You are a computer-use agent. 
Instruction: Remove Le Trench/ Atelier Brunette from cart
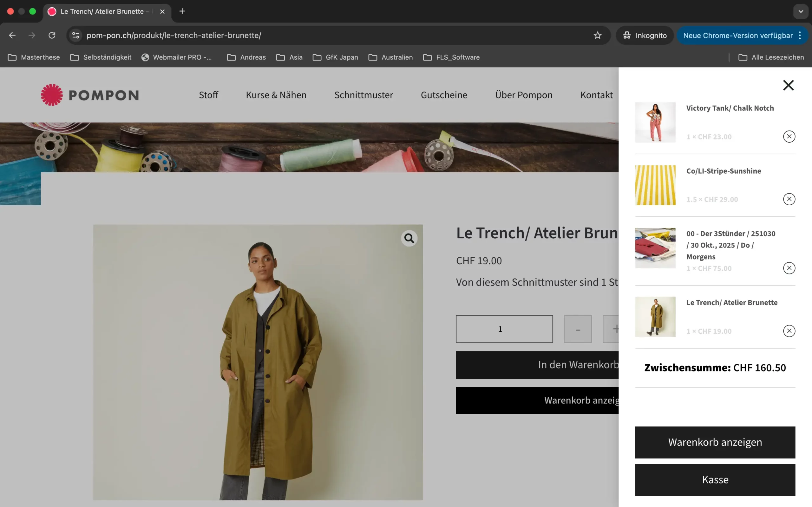tap(789, 331)
